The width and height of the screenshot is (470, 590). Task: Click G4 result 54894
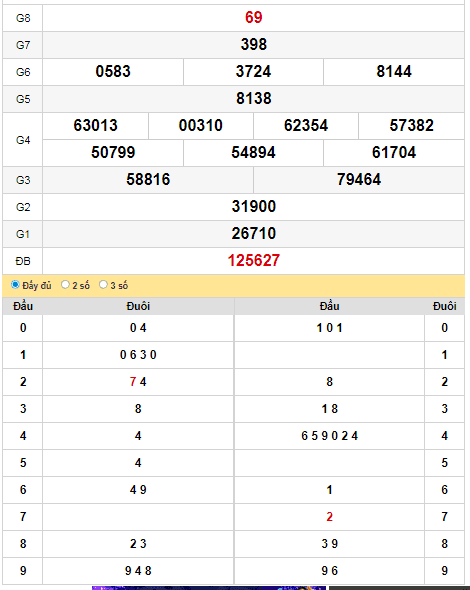click(x=253, y=153)
